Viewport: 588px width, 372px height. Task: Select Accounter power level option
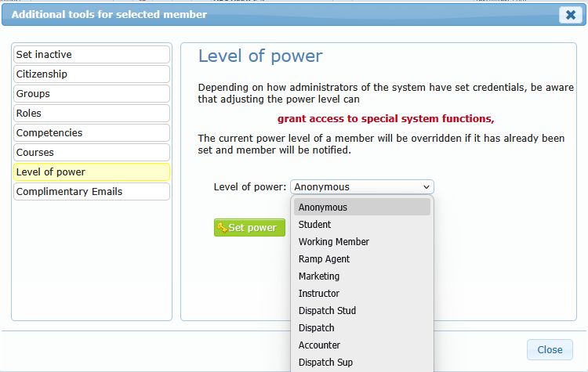(x=361, y=345)
